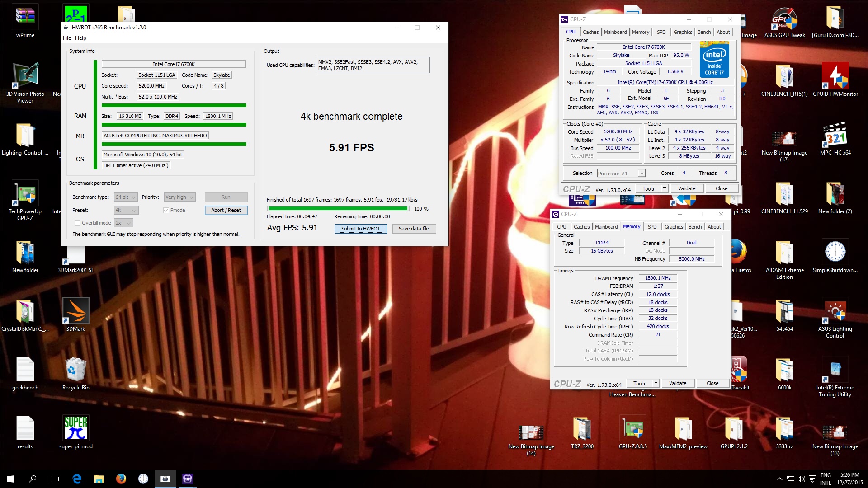Image resolution: width=868 pixels, height=488 pixels.
Task: Open Processor #1 selection dropdown
Action: click(x=621, y=174)
